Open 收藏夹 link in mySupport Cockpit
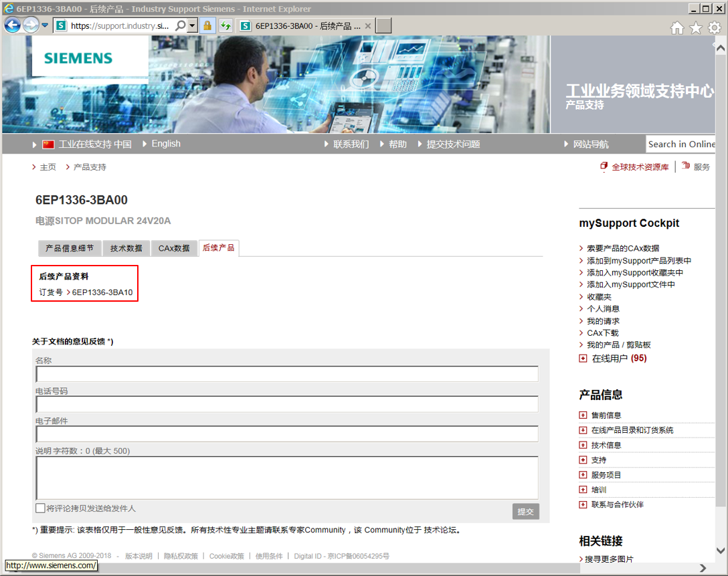 (600, 297)
